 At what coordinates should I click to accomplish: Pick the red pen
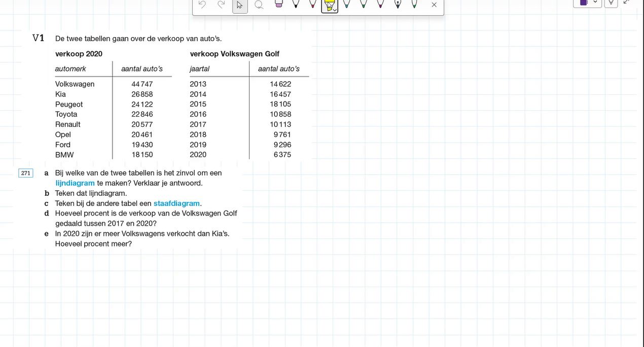click(312, 4)
